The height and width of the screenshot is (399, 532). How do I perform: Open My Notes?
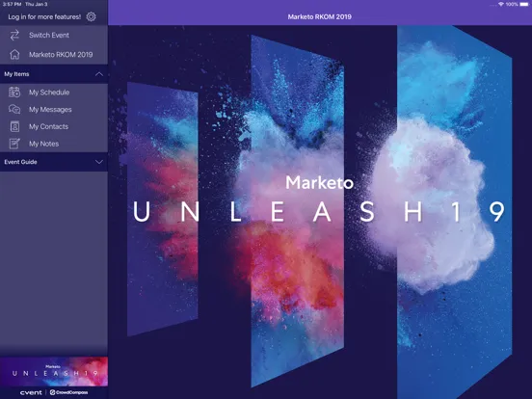click(54, 144)
